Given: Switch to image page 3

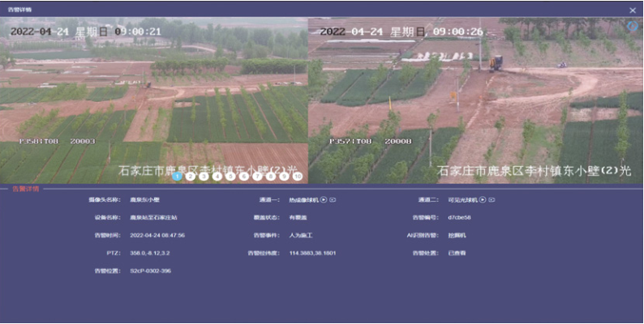Looking at the screenshot, I should (x=204, y=176).
